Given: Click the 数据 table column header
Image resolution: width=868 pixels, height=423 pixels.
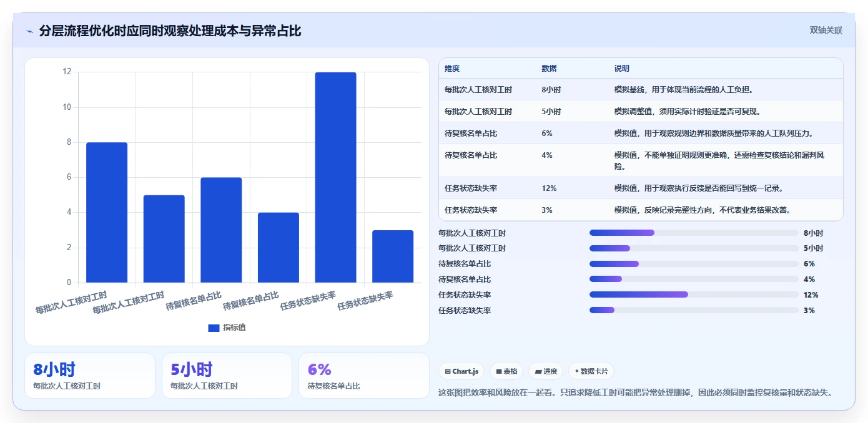Looking at the screenshot, I should pyautogui.click(x=550, y=69).
